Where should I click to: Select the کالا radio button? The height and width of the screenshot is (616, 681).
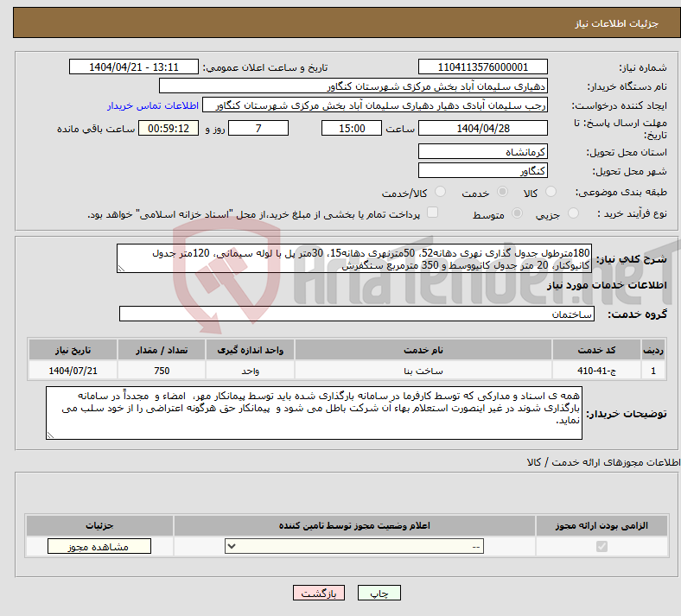click(x=551, y=192)
